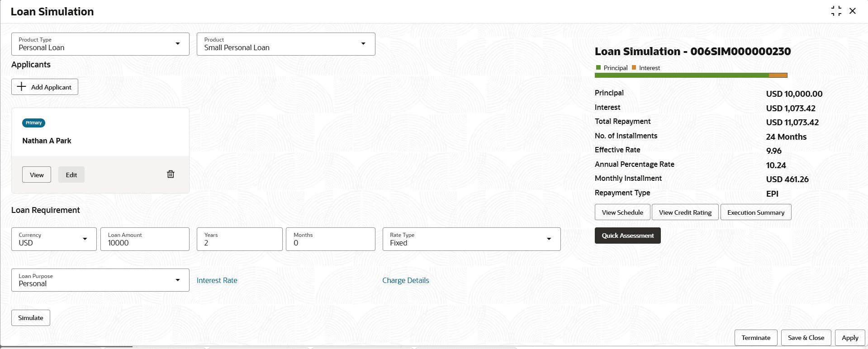Viewport: 868px width, 349px height.
Task: Click the orange Interest segment of the bar
Action: [778, 75]
